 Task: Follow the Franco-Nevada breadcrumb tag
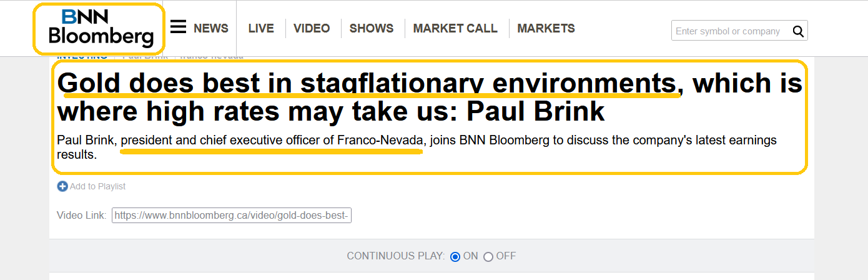click(x=212, y=57)
